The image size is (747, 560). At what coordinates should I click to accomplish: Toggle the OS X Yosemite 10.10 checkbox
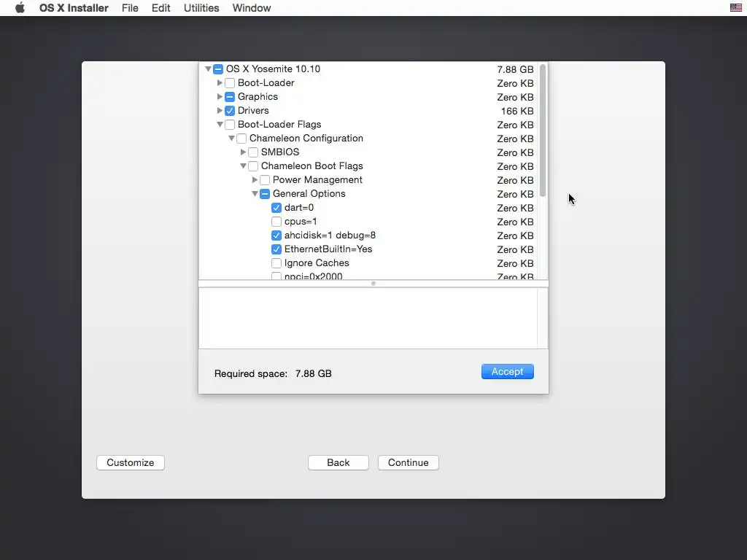click(x=218, y=69)
